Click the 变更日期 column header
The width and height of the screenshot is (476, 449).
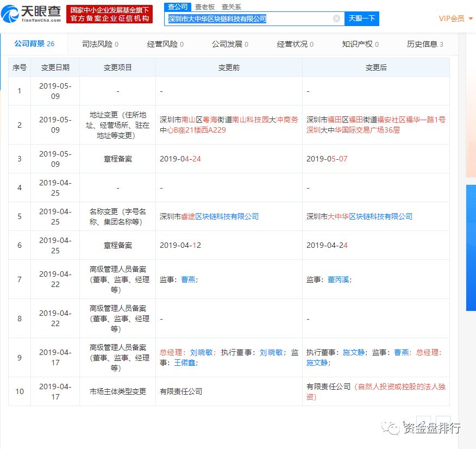[x=55, y=67]
